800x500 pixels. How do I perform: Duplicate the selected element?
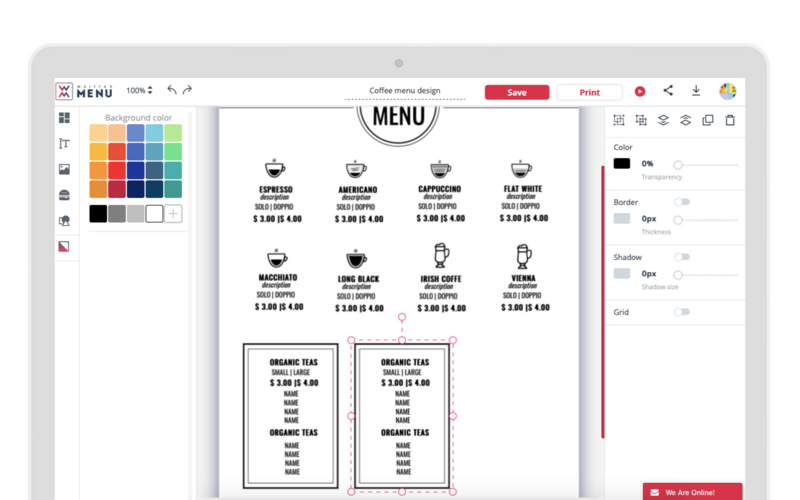(x=708, y=120)
